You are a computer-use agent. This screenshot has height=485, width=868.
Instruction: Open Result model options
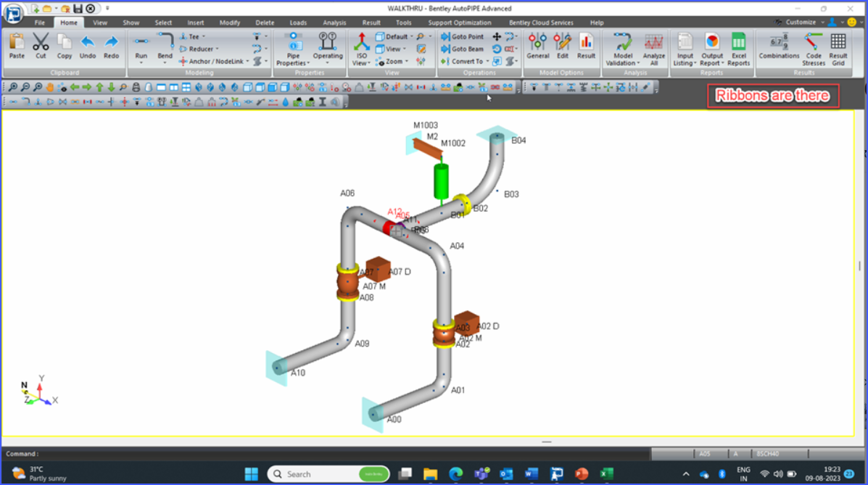pos(586,46)
